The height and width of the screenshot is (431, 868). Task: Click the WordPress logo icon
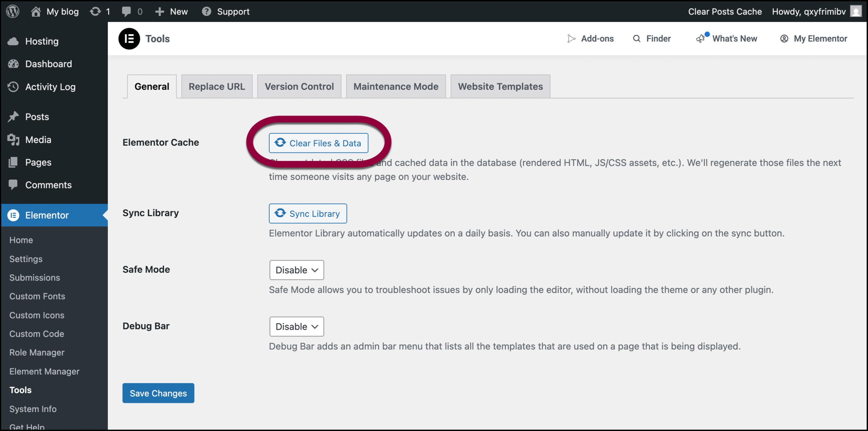[x=13, y=12]
